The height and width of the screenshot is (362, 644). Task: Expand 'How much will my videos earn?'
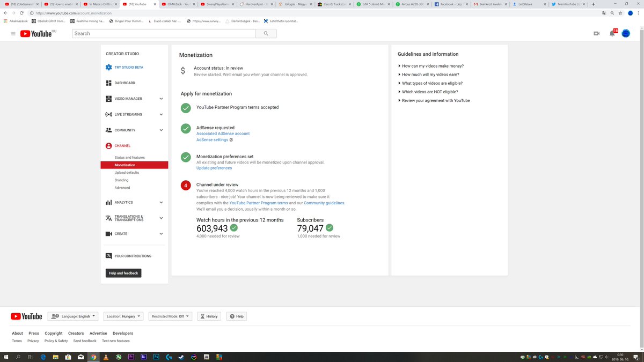click(x=428, y=75)
